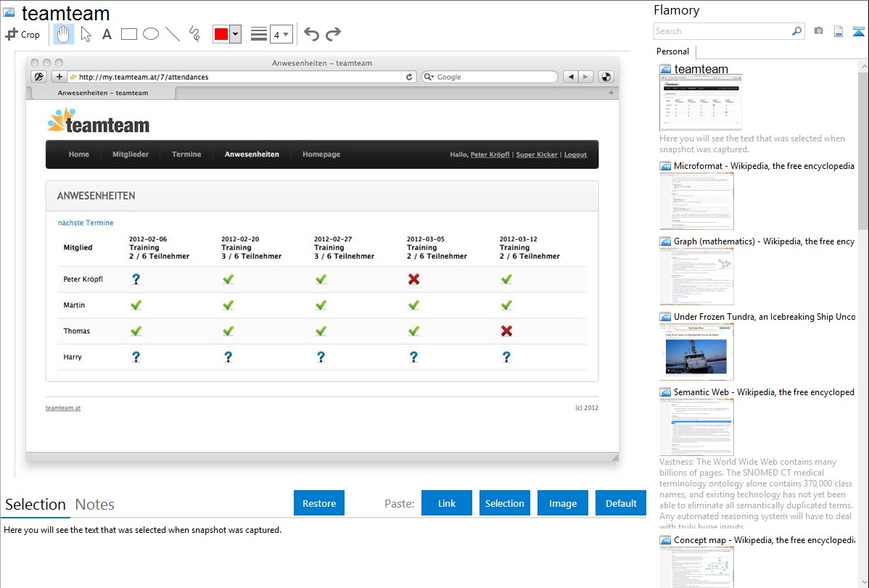This screenshot has width=869, height=588.
Task: Click the 'ANWESENHEITEN' heading text
Action: 96,196
